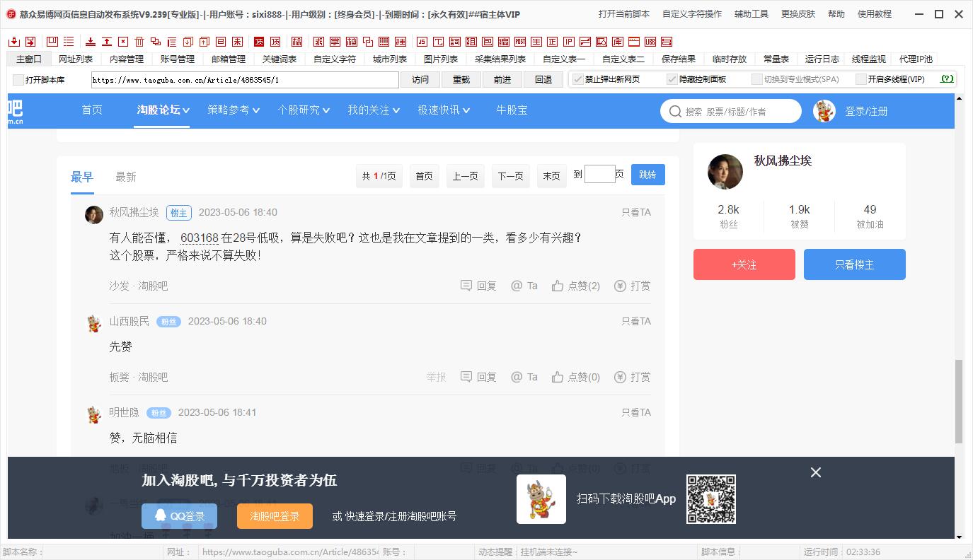This screenshot has width=973, height=560.
Task: Click the POST toolbar icon
Action: tap(519, 42)
